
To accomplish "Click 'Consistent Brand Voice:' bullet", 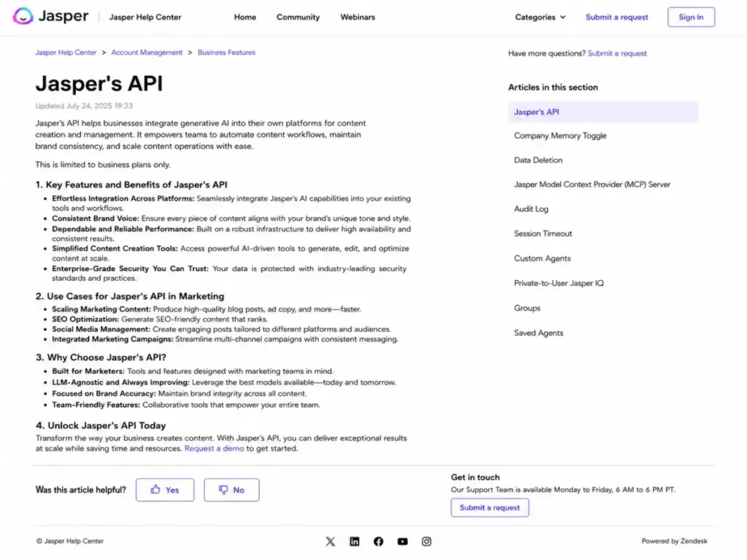I will (96, 219).
